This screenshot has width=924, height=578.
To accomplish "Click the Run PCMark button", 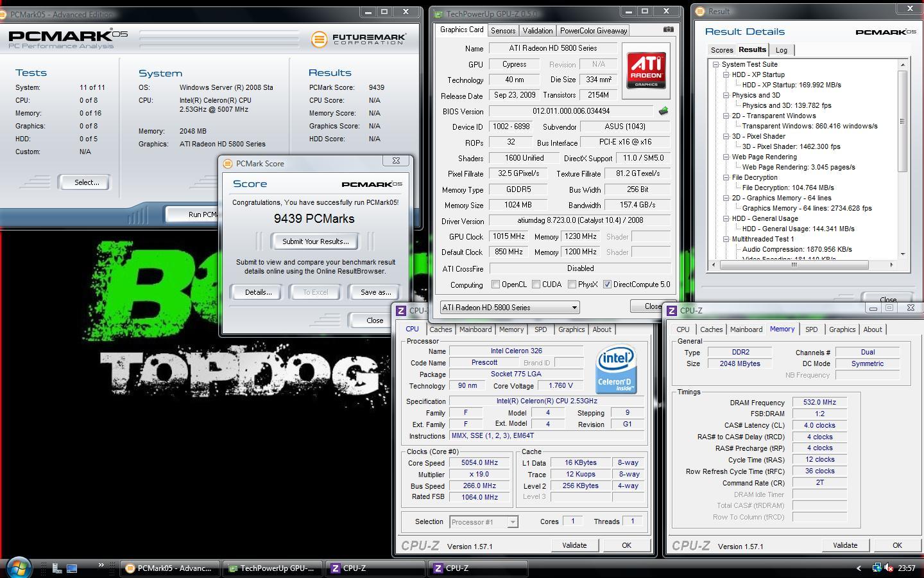I will [x=193, y=215].
